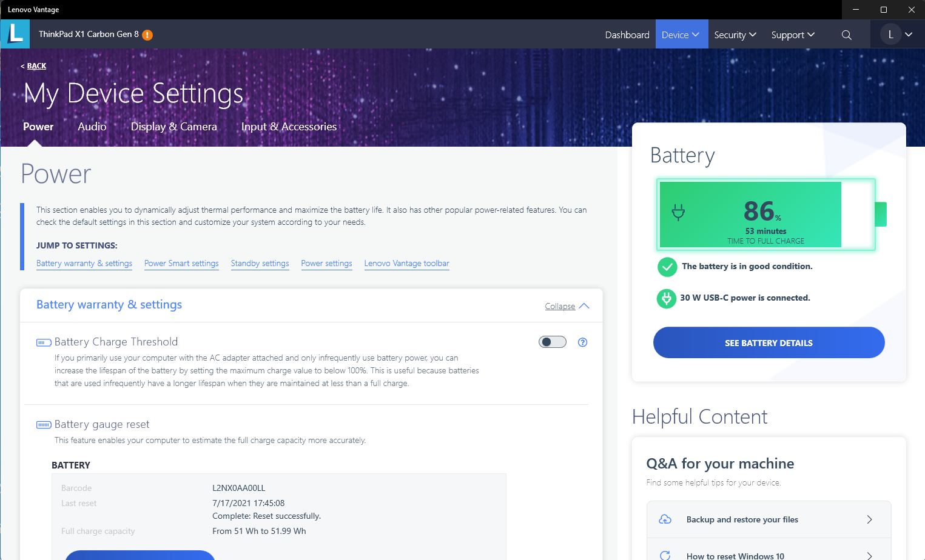Viewport: 925px width, 560px height.
Task: Switch to the Audio tab
Action: [x=92, y=127]
